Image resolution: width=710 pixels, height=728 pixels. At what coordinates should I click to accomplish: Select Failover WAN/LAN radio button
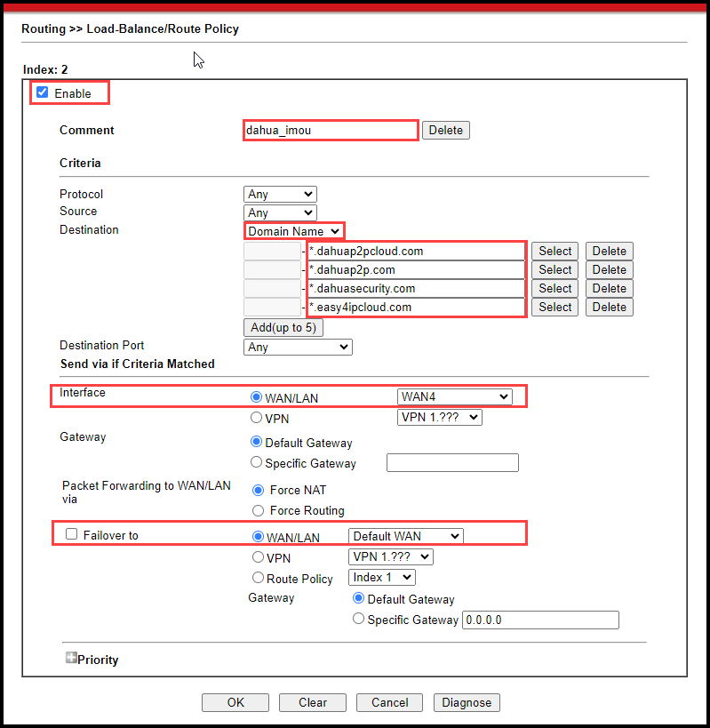pos(258,537)
